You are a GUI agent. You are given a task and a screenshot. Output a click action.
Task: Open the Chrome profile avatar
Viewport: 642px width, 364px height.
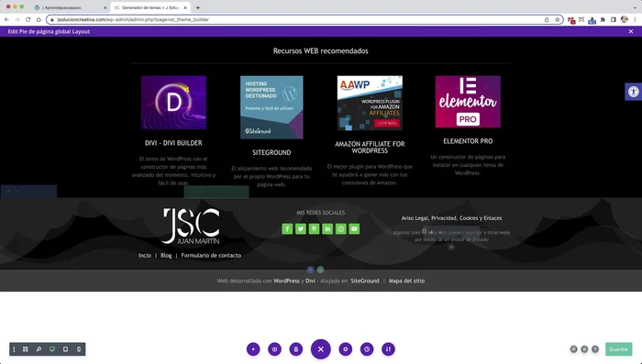pyautogui.click(x=624, y=19)
